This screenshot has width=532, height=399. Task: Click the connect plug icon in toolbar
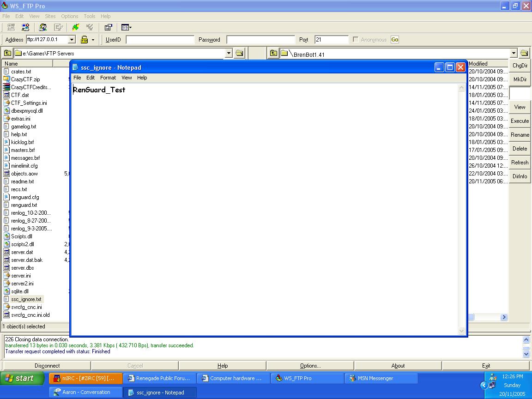point(76,27)
